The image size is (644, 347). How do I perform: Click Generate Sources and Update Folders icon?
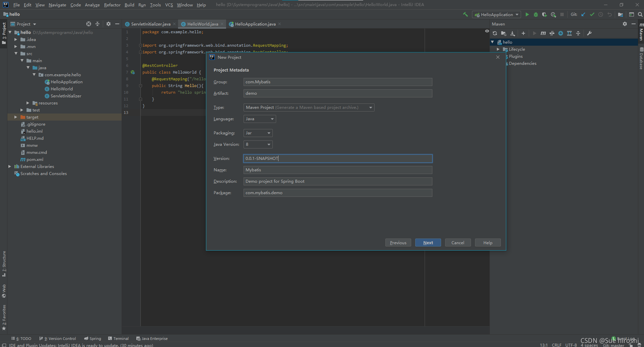[504, 33]
